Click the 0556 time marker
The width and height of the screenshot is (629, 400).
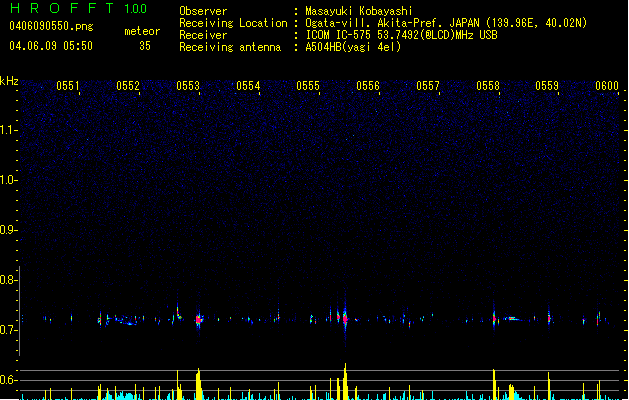[368, 85]
